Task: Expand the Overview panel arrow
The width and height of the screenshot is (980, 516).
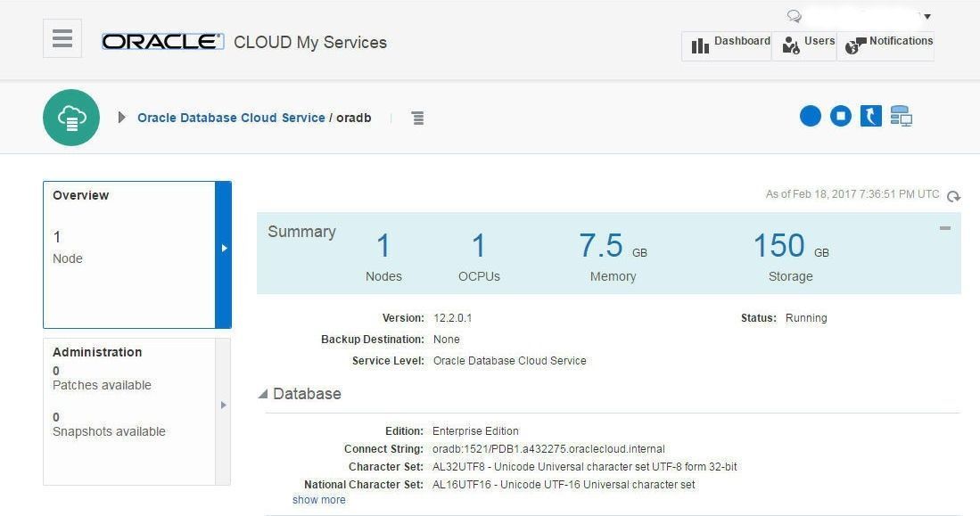Action: pyautogui.click(x=224, y=248)
